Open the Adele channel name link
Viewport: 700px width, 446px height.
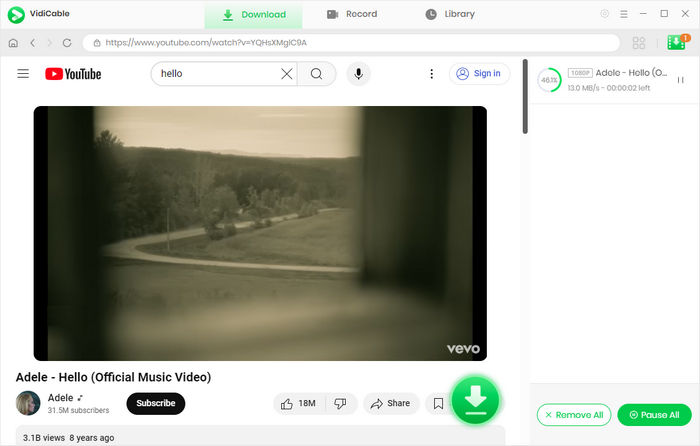pos(60,398)
